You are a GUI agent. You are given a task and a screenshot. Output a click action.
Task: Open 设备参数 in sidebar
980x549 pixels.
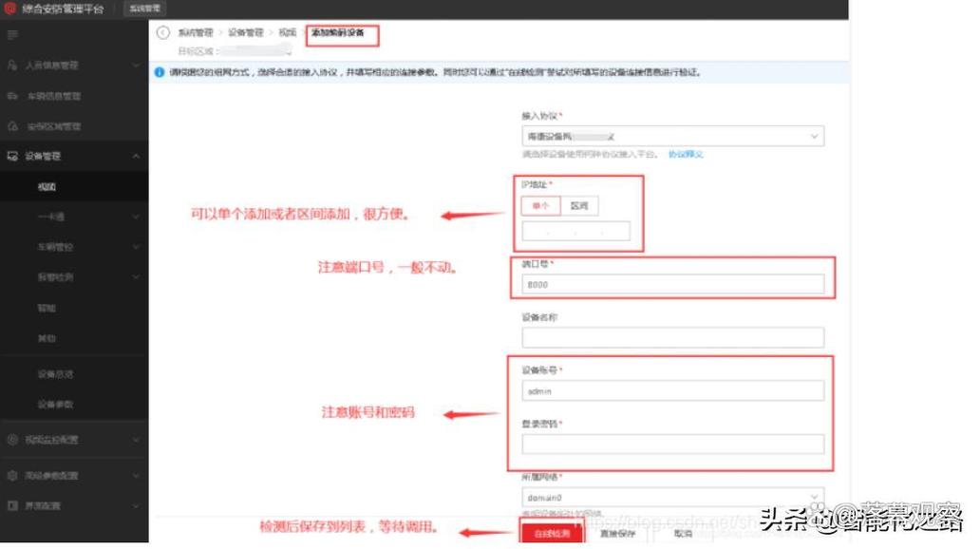[x=56, y=404]
